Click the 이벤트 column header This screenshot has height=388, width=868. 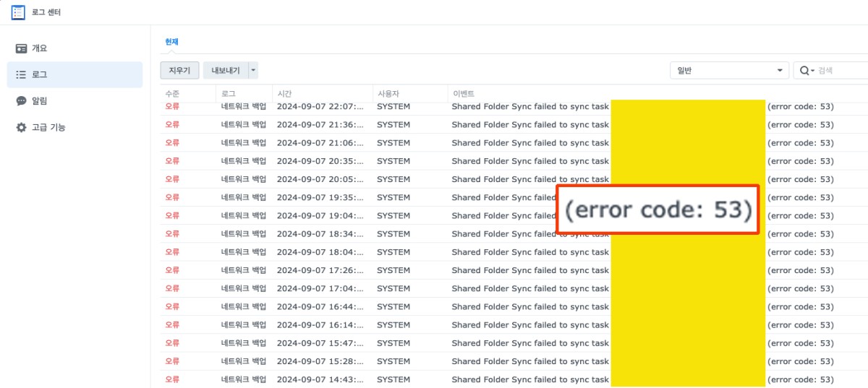463,94
